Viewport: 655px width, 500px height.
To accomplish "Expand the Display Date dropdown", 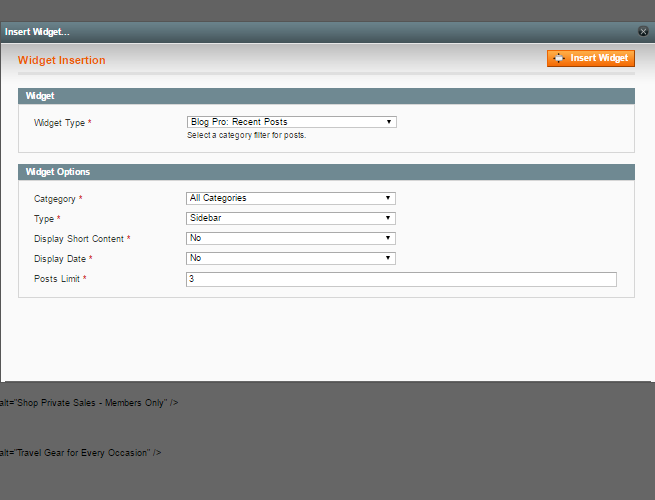I will (291, 258).
